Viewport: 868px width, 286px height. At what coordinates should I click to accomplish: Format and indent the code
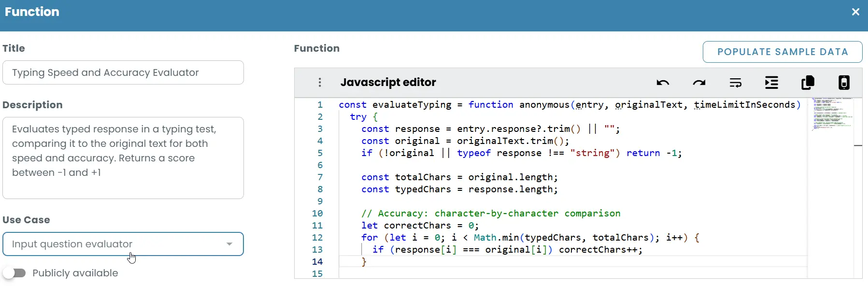(x=771, y=83)
